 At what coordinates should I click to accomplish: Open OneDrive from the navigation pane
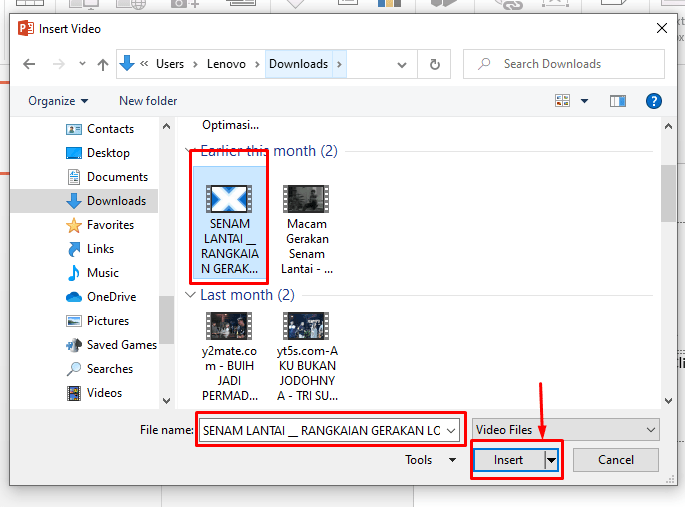109,297
